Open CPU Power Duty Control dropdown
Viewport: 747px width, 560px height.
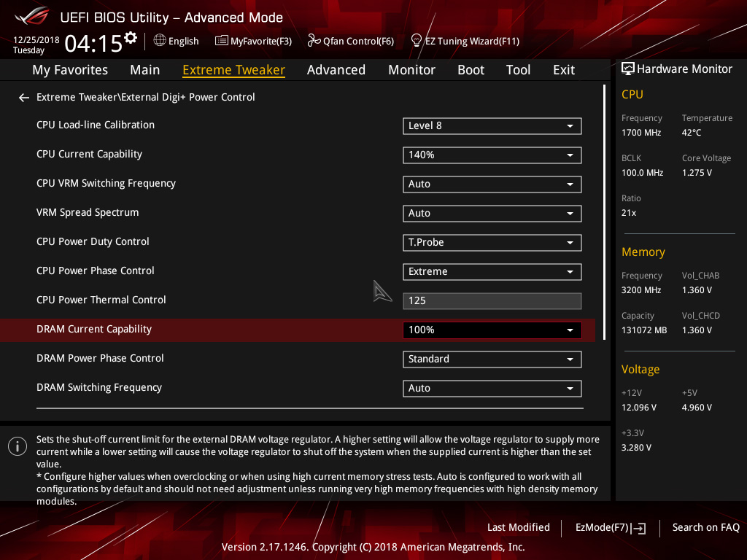point(492,243)
